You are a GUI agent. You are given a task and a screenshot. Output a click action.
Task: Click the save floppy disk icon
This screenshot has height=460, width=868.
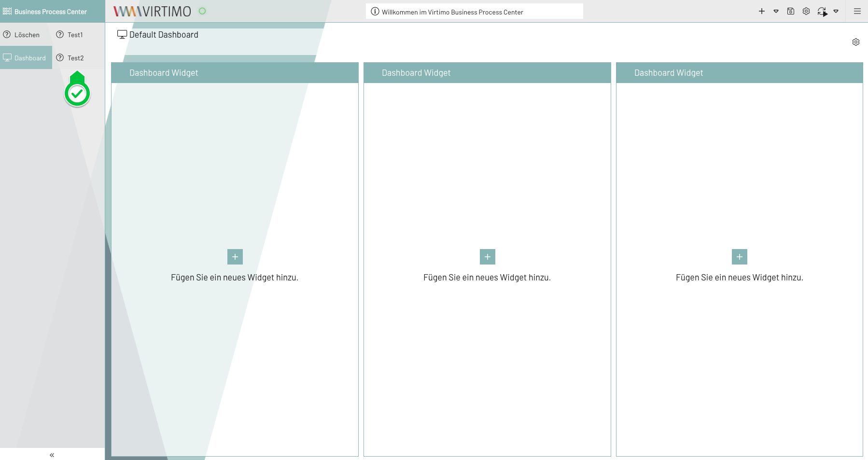click(791, 11)
